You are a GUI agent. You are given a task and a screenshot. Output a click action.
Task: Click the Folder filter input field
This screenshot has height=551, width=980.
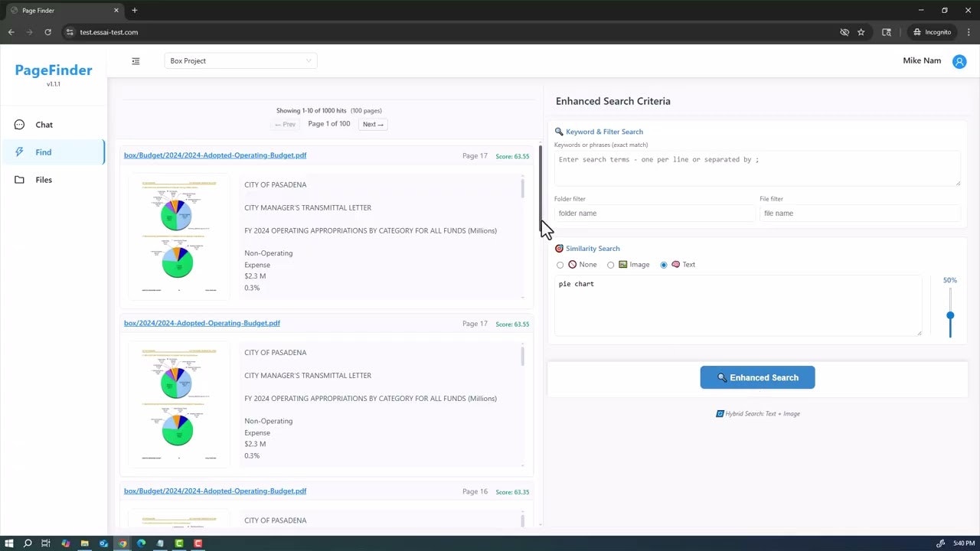click(655, 214)
